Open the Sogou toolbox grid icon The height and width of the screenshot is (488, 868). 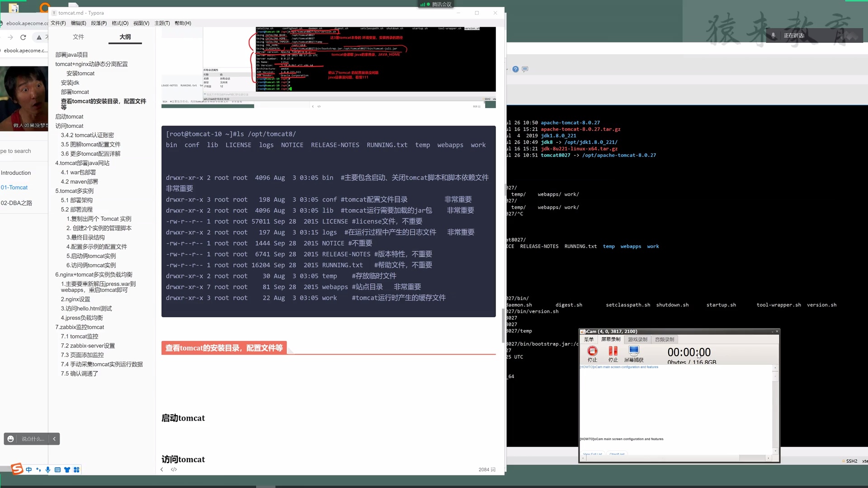(x=76, y=470)
